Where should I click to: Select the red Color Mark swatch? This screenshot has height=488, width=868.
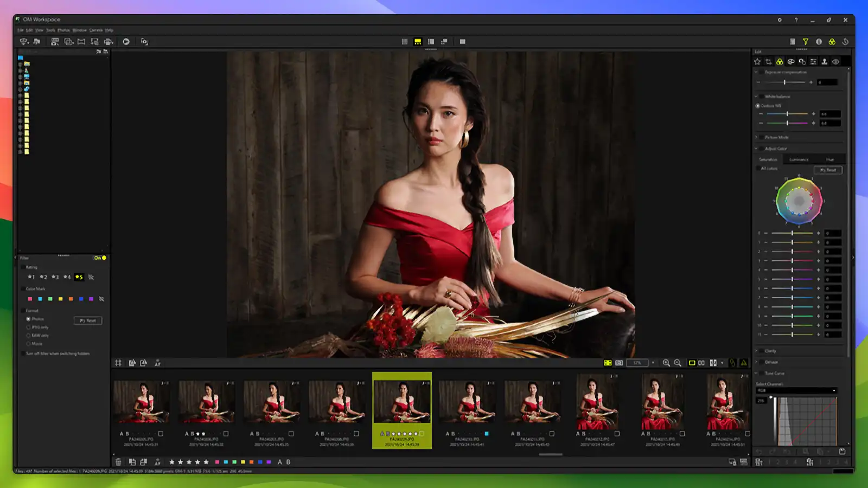pos(30,299)
